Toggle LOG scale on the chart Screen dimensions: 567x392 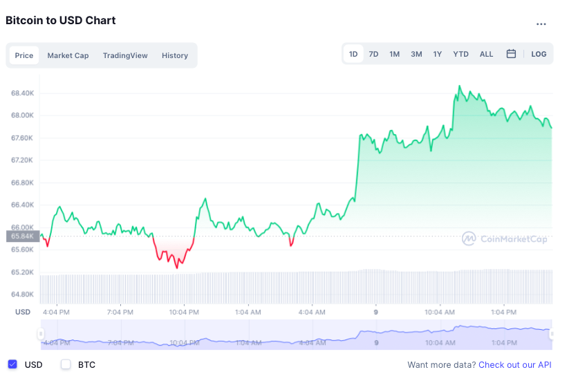pyautogui.click(x=539, y=54)
